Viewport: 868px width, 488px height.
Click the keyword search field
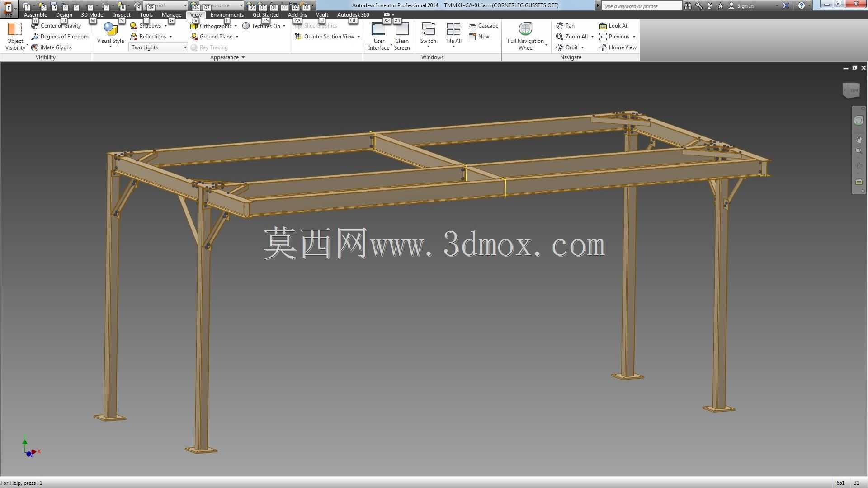point(641,6)
